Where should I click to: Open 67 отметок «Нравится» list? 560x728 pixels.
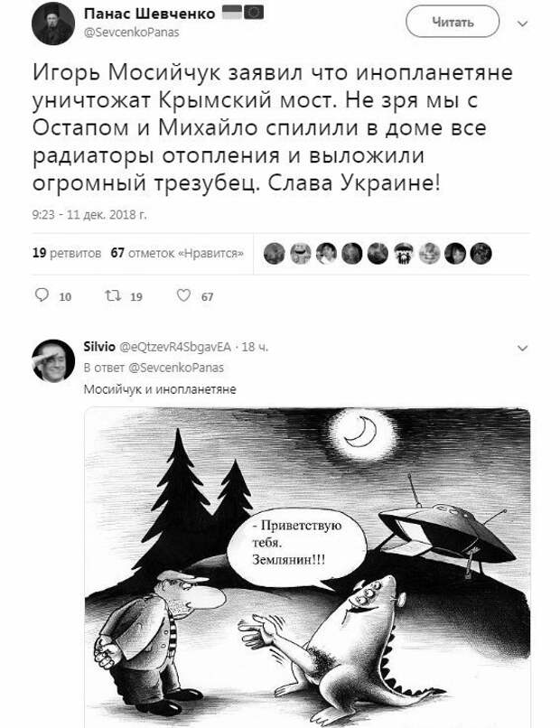tap(177, 253)
